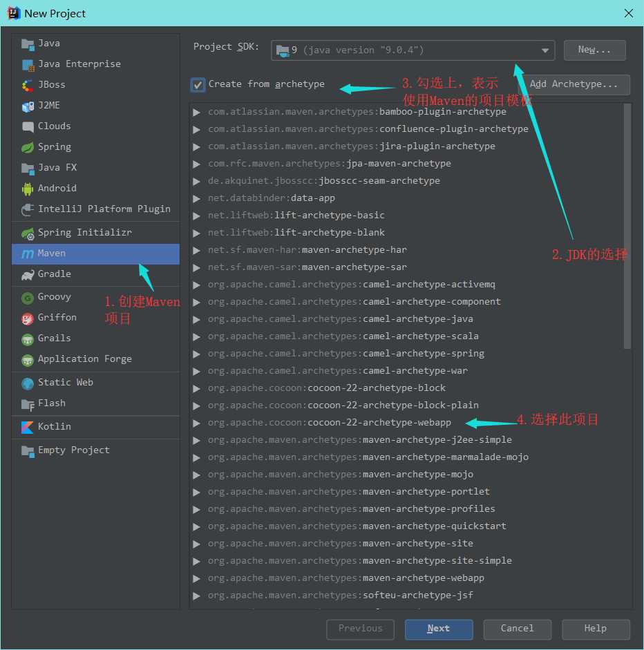Select Java Enterprise project type

point(96,64)
